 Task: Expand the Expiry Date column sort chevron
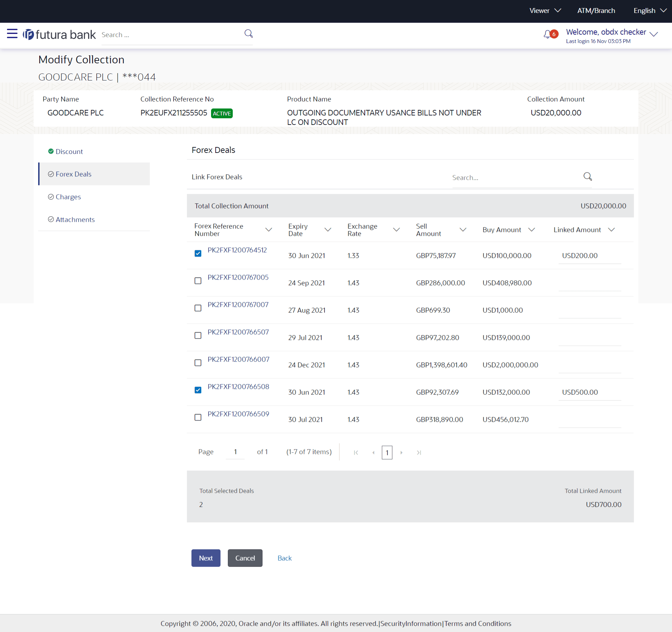[328, 230]
